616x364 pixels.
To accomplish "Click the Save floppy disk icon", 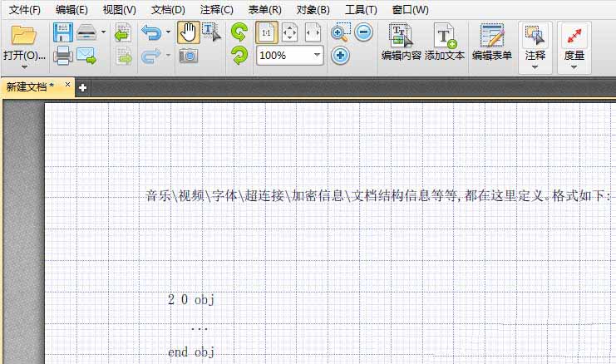I will (x=62, y=33).
